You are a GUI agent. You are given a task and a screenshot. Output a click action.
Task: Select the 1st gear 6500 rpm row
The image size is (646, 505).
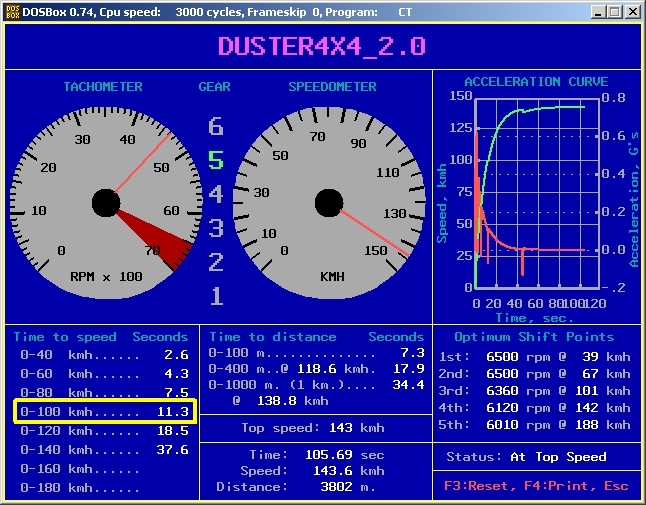click(x=534, y=357)
